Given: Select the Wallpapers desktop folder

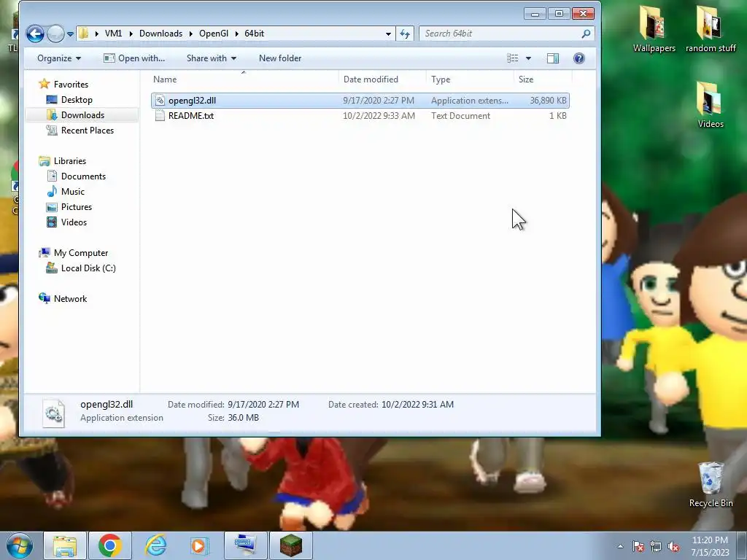Looking at the screenshot, I should (654, 28).
